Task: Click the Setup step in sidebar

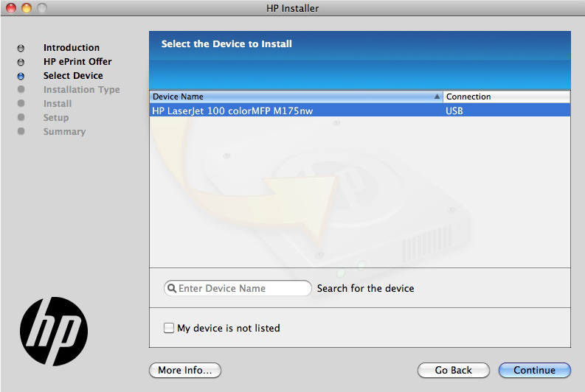Action: pos(56,118)
